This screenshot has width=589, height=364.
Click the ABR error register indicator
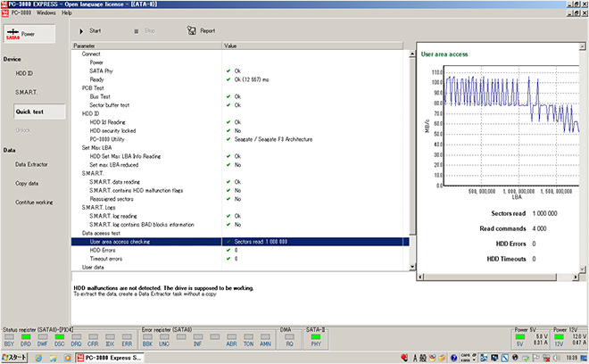(232, 336)
